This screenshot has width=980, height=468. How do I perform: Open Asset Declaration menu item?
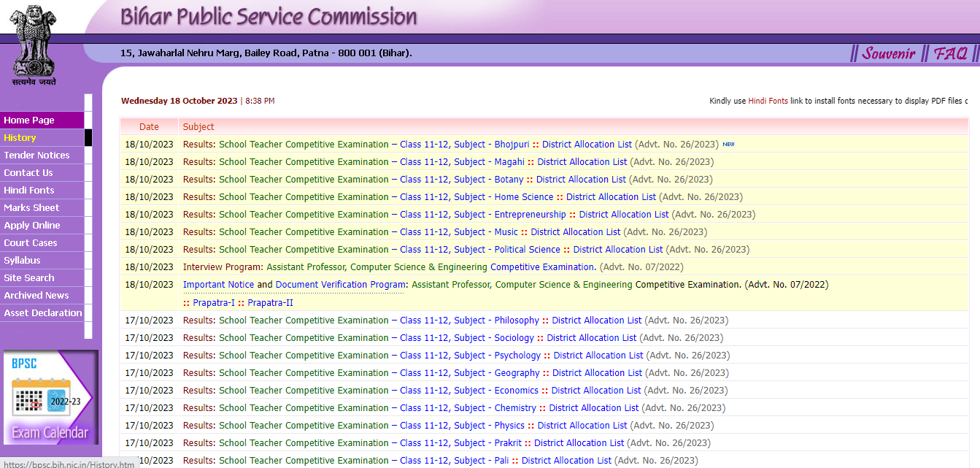tap(42, 313)
